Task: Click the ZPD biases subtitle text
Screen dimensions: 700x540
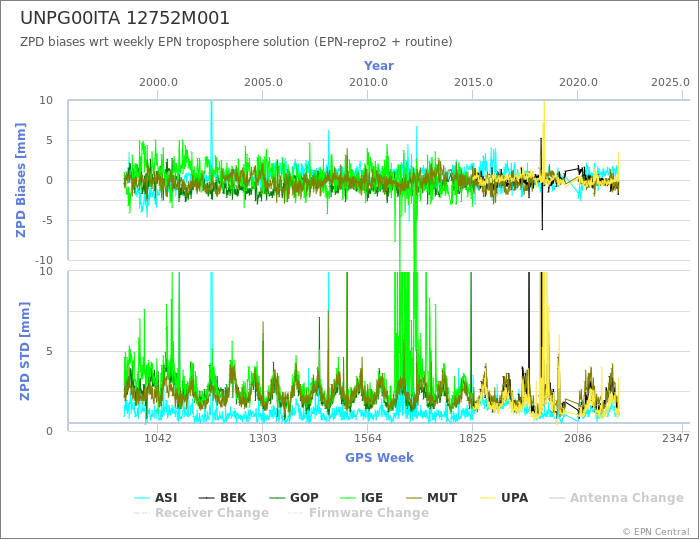Action: coord(236,42)
